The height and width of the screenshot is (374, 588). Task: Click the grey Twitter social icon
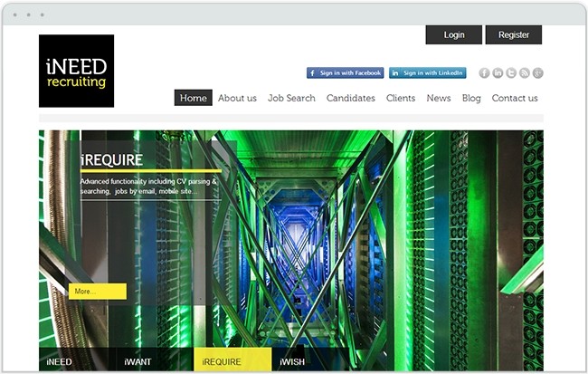tap(511, 72)
